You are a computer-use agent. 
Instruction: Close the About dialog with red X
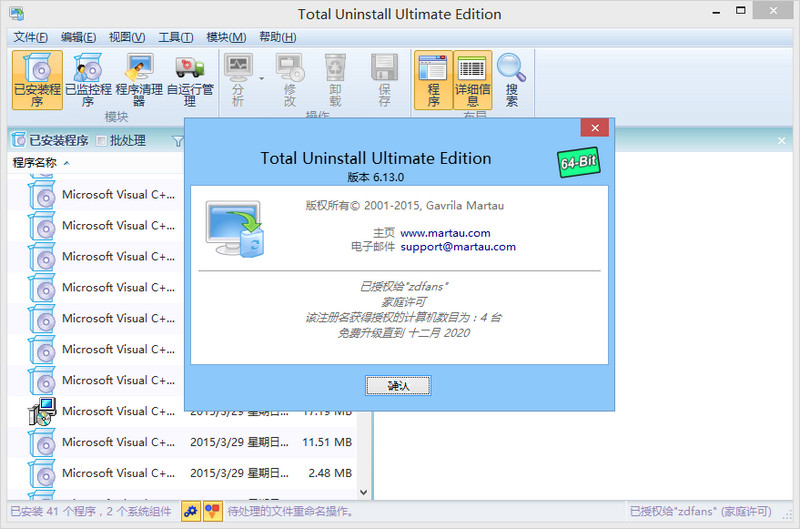pos(594,128)
